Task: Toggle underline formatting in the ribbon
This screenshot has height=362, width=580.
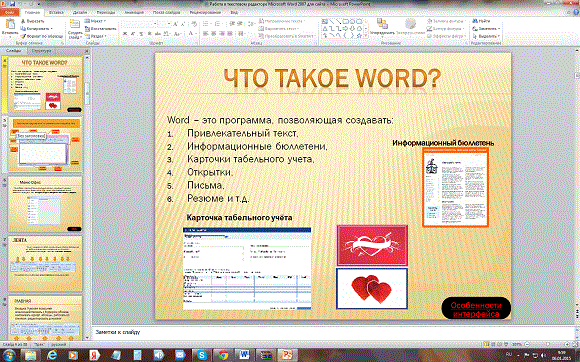Action: tap(141, 34)
